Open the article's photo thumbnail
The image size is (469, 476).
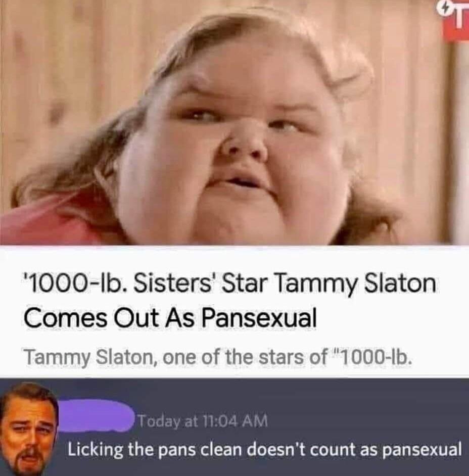pos(234,122)
